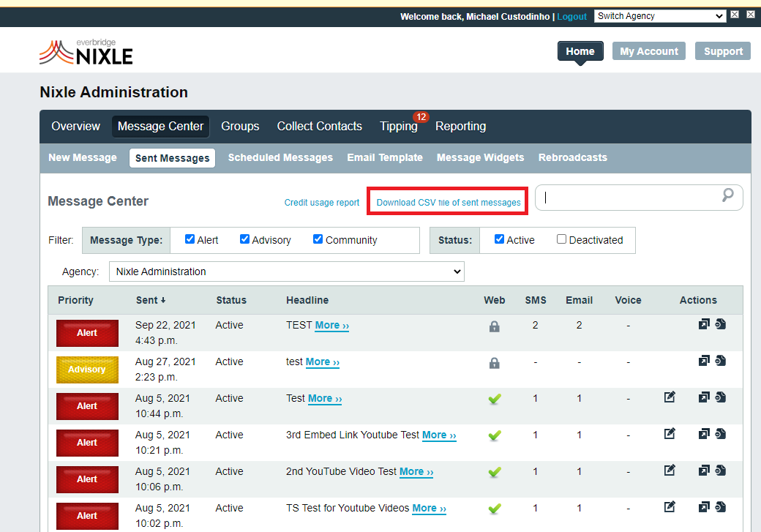
Task: Click More link for the Sep 22 TEST message
Action: pyautogui.click(x=332, y=325)
